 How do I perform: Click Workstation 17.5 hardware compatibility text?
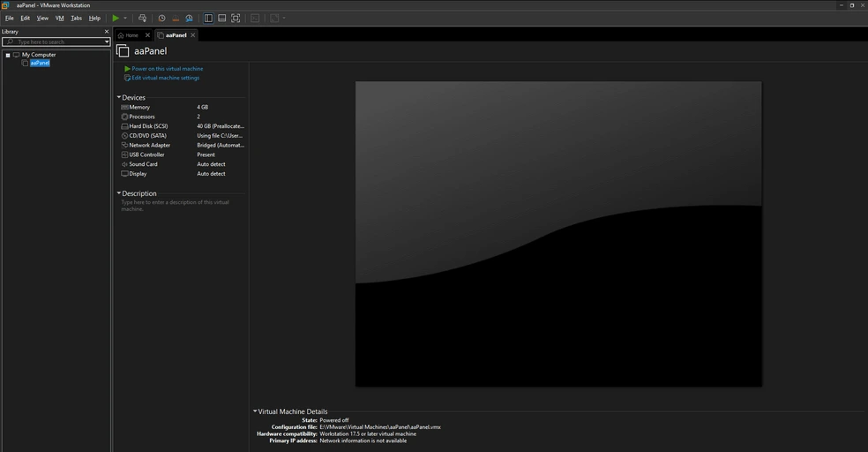tap(368, 433)
